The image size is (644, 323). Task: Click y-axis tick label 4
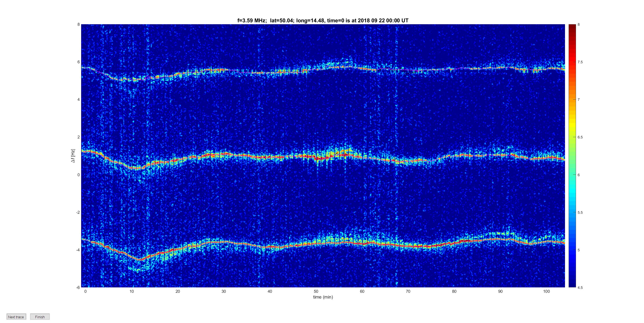pyautogui.click(x=79, y=100)
